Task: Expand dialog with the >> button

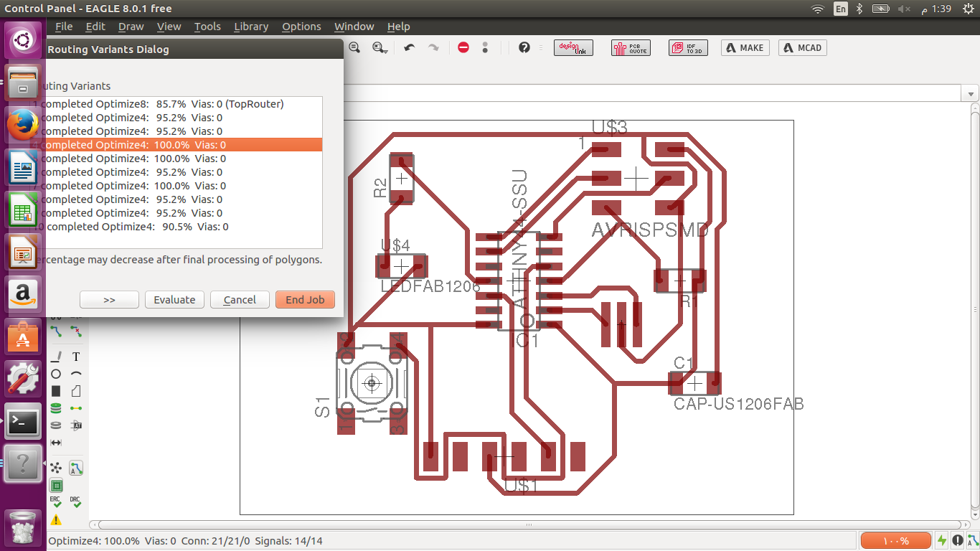Action: pyautogui.click(x=109, y=300)
